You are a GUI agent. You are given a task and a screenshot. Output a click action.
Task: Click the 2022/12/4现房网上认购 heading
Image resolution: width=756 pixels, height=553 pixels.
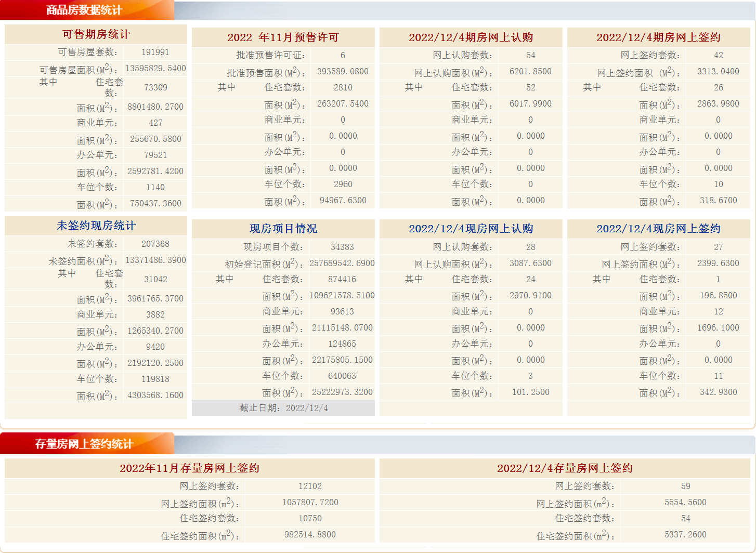pos(471,229)
